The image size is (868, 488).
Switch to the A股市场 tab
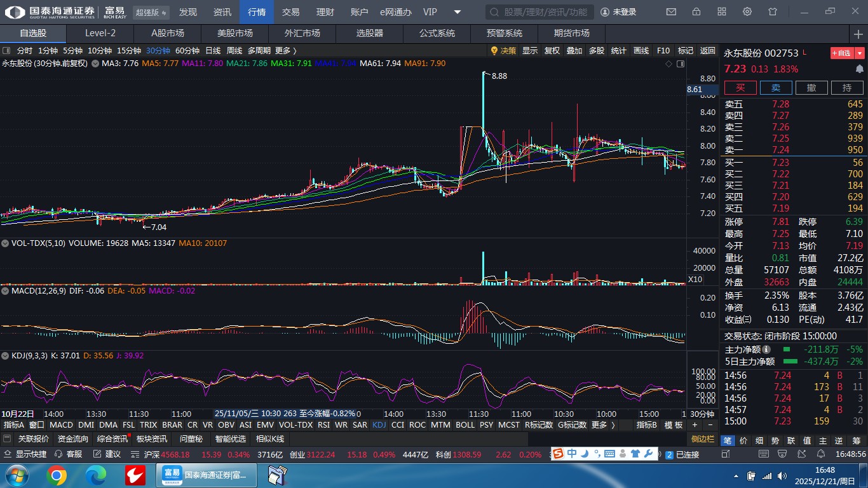pyautogui.click(x=167, y=34)
